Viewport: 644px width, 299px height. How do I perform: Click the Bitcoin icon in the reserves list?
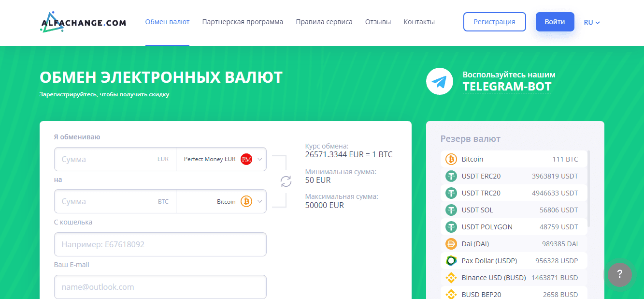452,159
